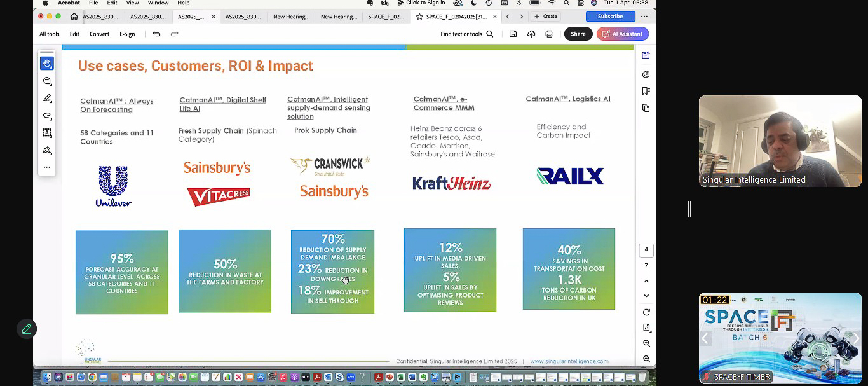Pick the Highlight pen tool

tap(46, 99)
